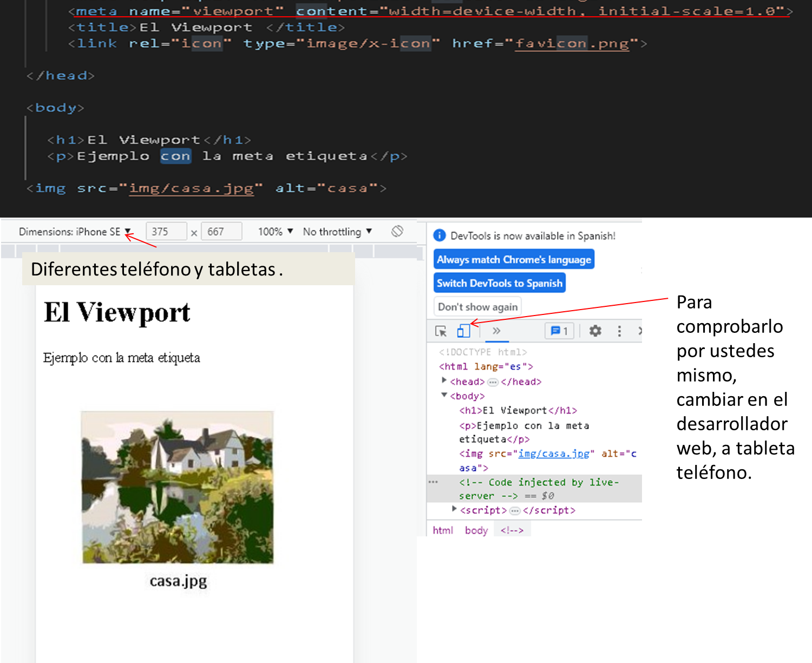Select the body breadcrumb item
812x663 pixels.
click(476, 530)
